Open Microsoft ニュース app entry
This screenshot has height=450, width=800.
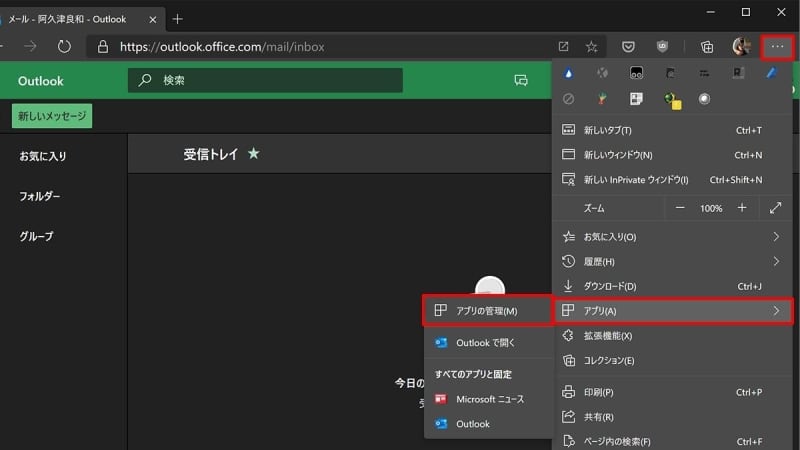pyautogui.click(x=488, y=399)
